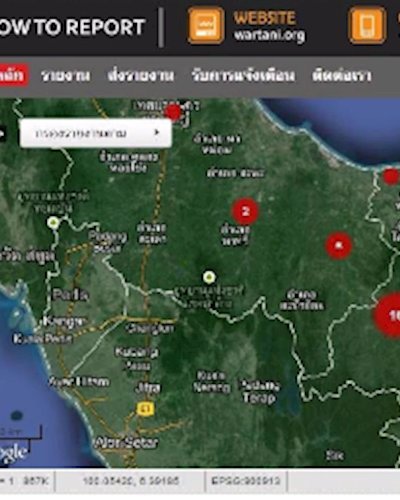Click the Changlun map label
This screenshot has width=400, height=500.
pos(150,329)
